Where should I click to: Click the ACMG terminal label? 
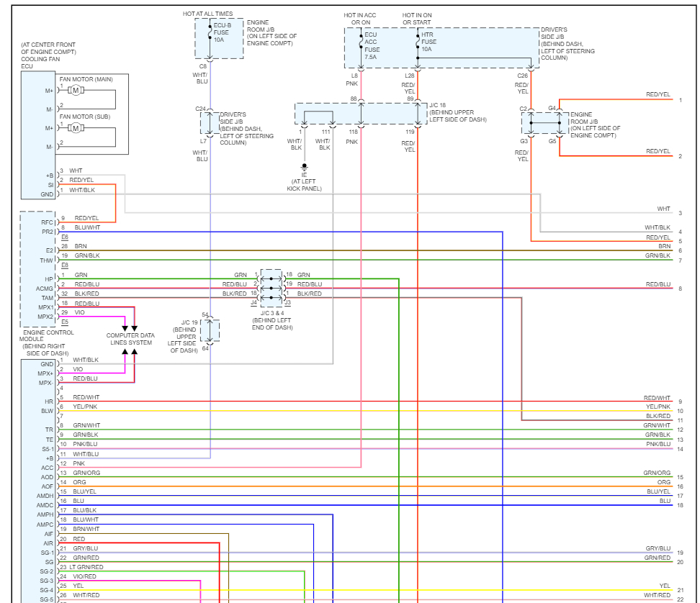point(44,289)
